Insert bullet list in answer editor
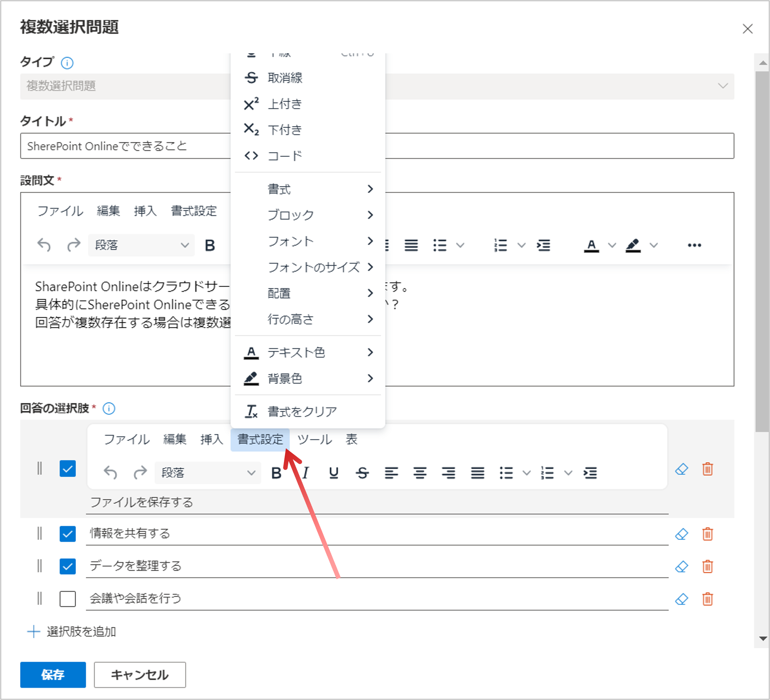The image size is (770, 700). pos(506,473)
